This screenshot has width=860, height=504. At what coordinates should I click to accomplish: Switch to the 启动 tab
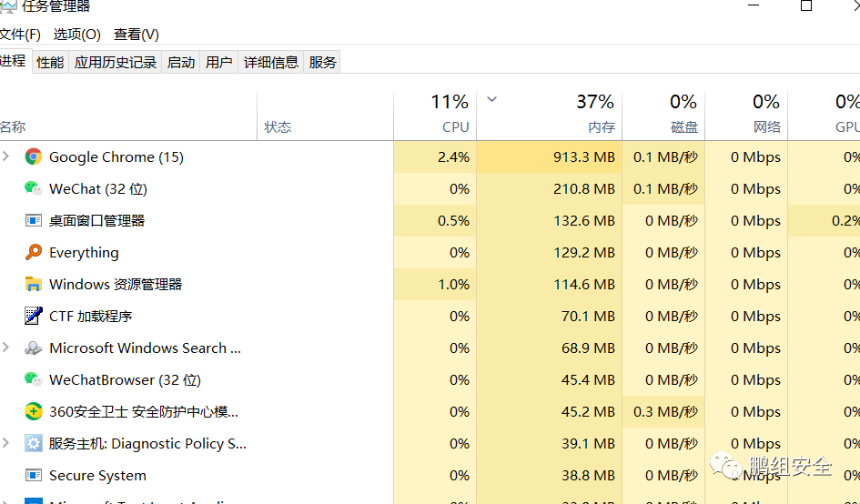click(181, 63)
